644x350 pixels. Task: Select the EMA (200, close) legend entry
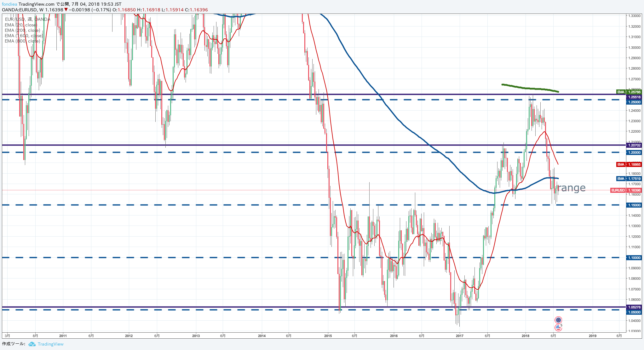click(x=22, y=30)
